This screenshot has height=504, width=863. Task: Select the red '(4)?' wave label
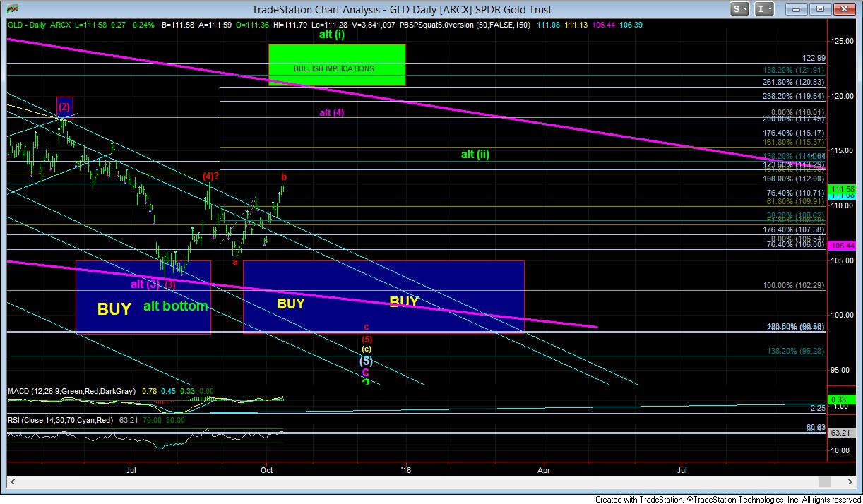tap(210, 176)
